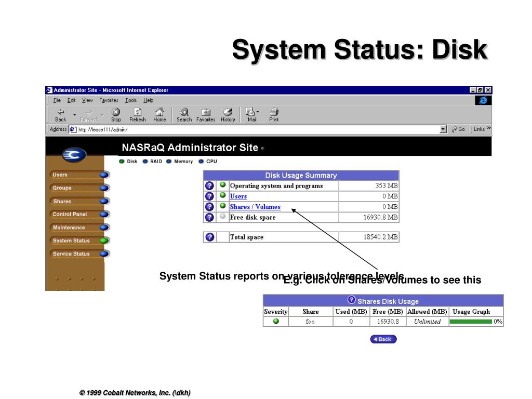This screenshot has height=399, width=532.
Task: Stop page loading with Stop icon
Action: [116, 115]
